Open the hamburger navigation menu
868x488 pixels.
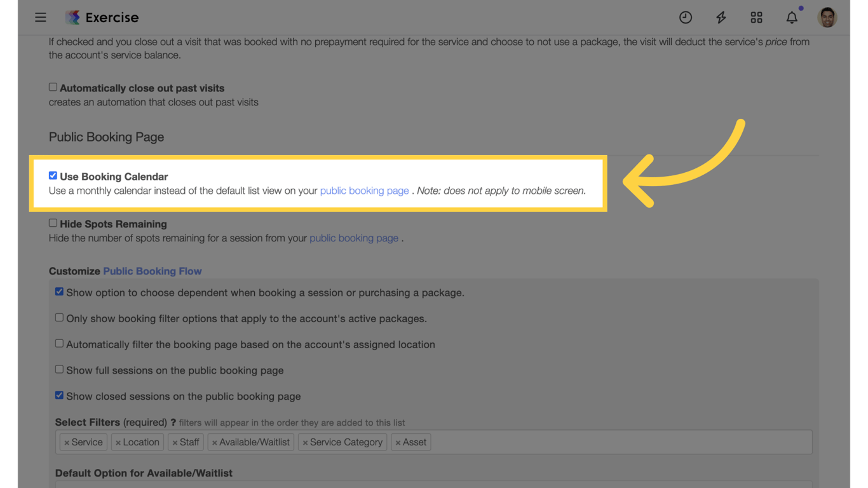tap(41, 17)
